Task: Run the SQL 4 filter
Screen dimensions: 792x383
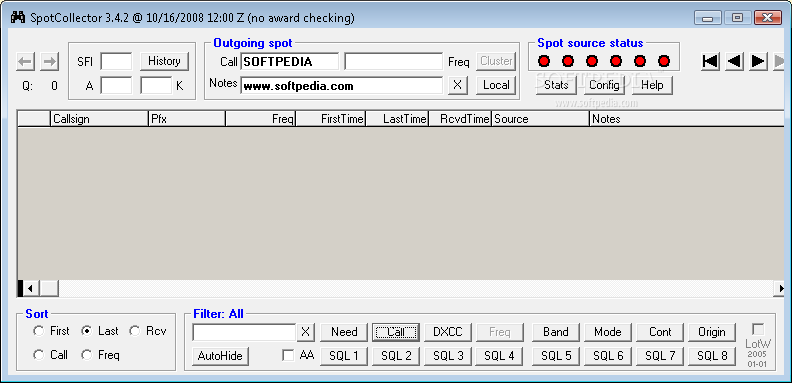Action: pyautogui.click(x=500, y=356)
